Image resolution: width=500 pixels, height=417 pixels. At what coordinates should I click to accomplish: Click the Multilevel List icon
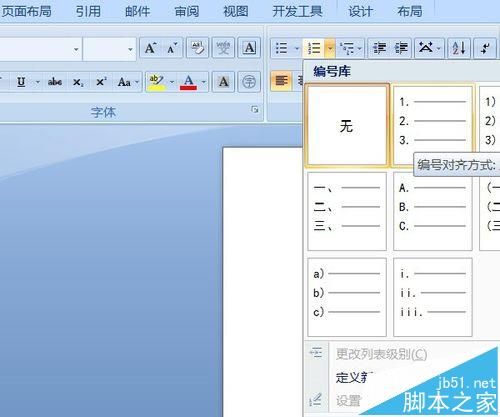347,49
